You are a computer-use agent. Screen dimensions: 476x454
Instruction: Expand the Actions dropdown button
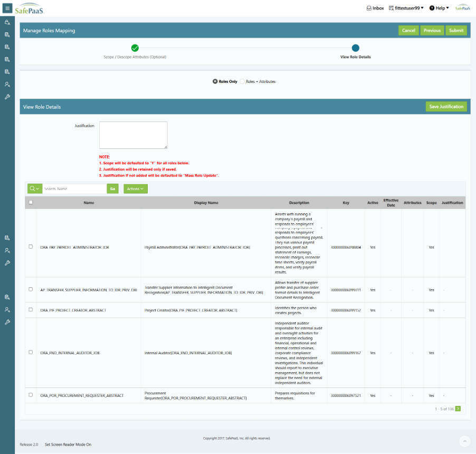tap(136, 188)
